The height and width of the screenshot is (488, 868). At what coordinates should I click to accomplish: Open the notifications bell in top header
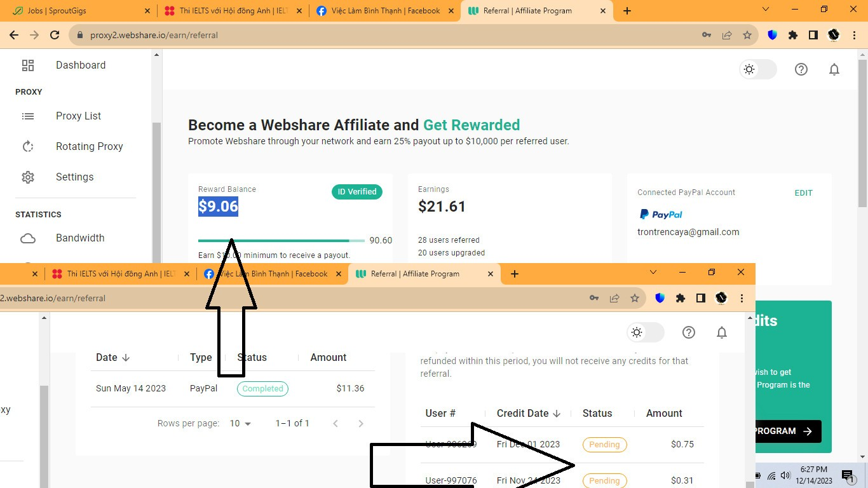click(x=834, y=69)
